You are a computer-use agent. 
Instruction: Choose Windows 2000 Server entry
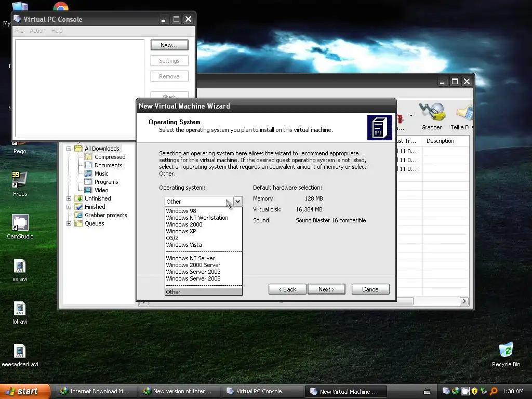[193, 265]
